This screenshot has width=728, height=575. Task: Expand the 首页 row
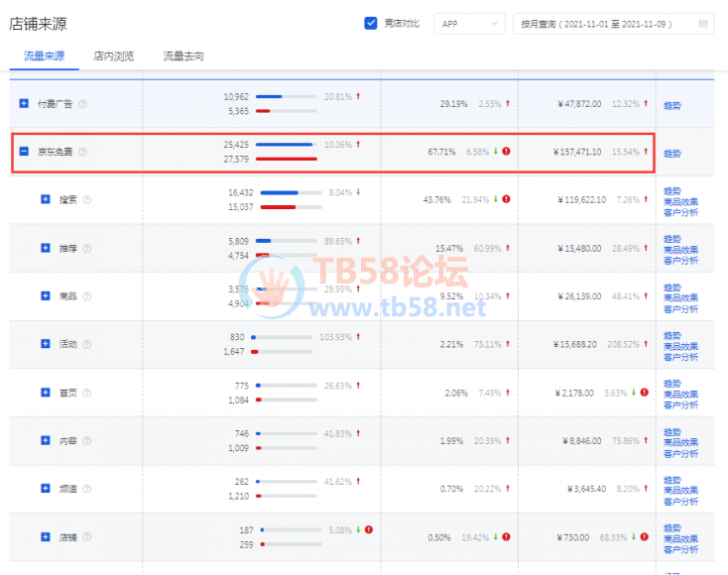(46, 393)
